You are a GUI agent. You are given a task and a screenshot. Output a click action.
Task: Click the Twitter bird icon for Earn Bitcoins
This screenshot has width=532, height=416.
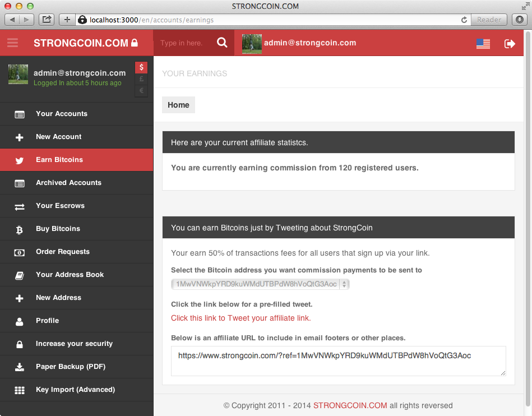click(20, 160)
